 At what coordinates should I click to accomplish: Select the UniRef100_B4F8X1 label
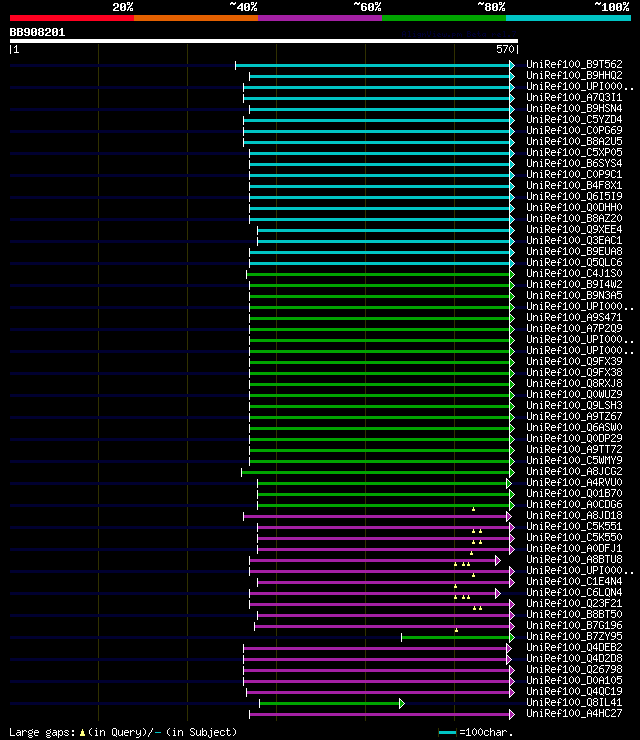[x=574, y=185]
